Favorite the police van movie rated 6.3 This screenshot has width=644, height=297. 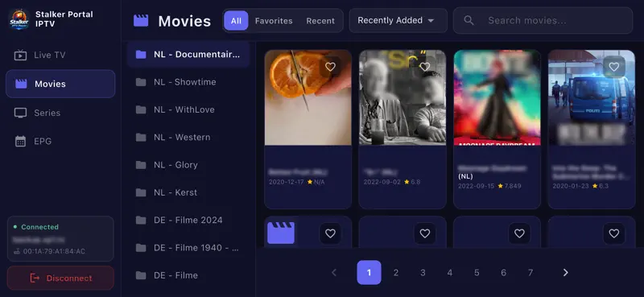613,67
